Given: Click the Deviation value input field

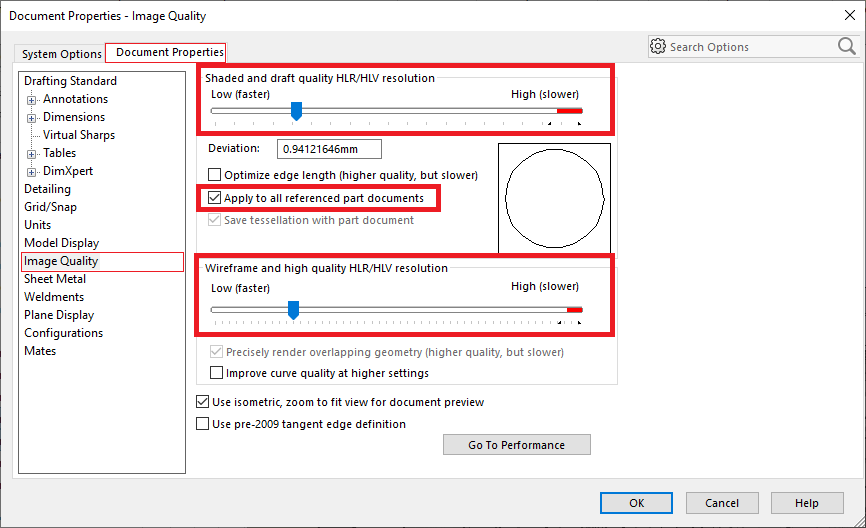Looking at the screenshot, I should [329, 149].
